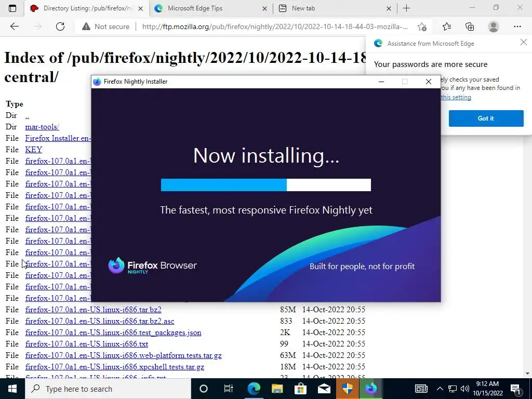
Task: Open the tab actions menu icon
Action: (x=12, y=8)
